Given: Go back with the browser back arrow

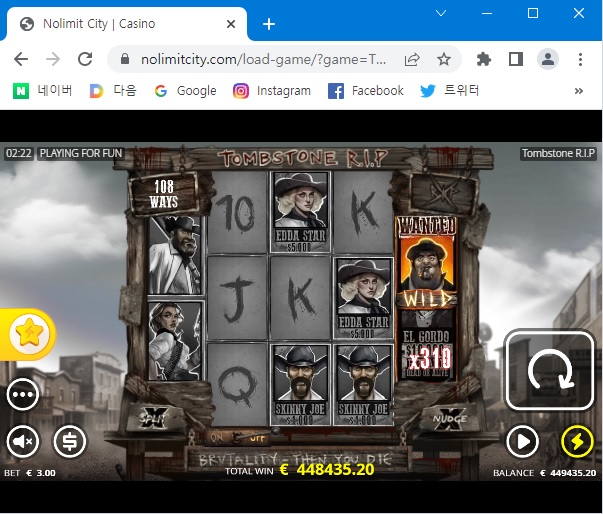Looking at the screenshot, I should point(21,59).
